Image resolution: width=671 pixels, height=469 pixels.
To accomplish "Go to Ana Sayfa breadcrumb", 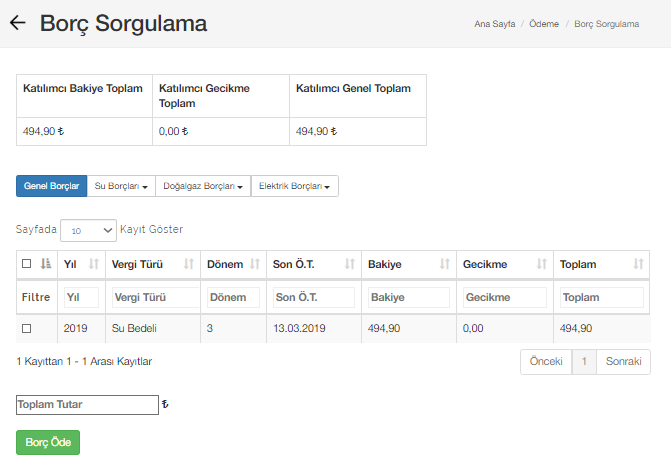I will 494,23.
